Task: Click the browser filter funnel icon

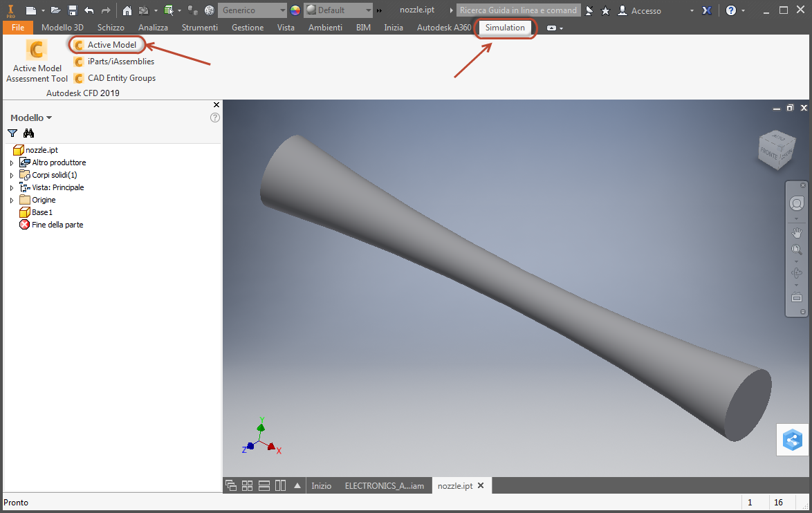Action: coord(12,133)
